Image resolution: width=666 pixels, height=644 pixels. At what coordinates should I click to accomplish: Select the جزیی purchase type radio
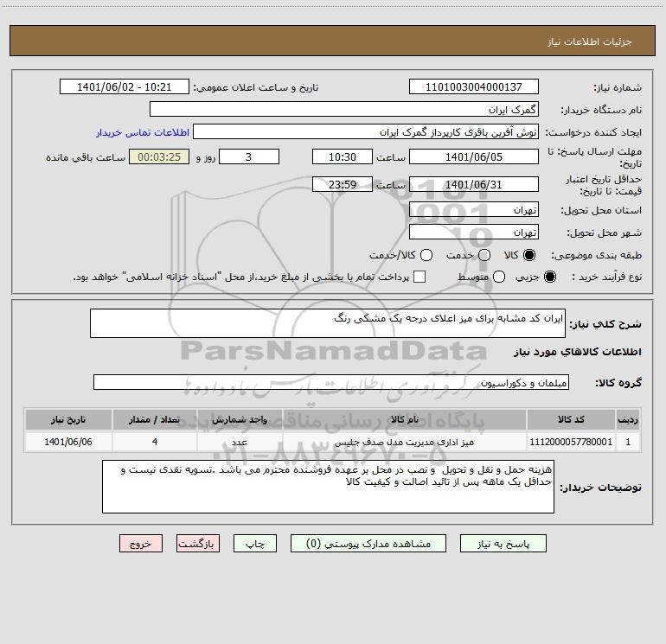[549, 277]
